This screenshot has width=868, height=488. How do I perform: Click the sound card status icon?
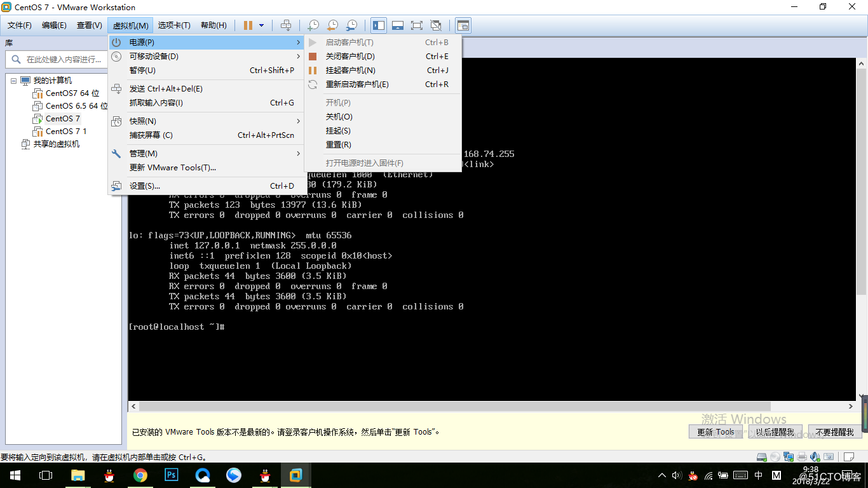(815, 457)
